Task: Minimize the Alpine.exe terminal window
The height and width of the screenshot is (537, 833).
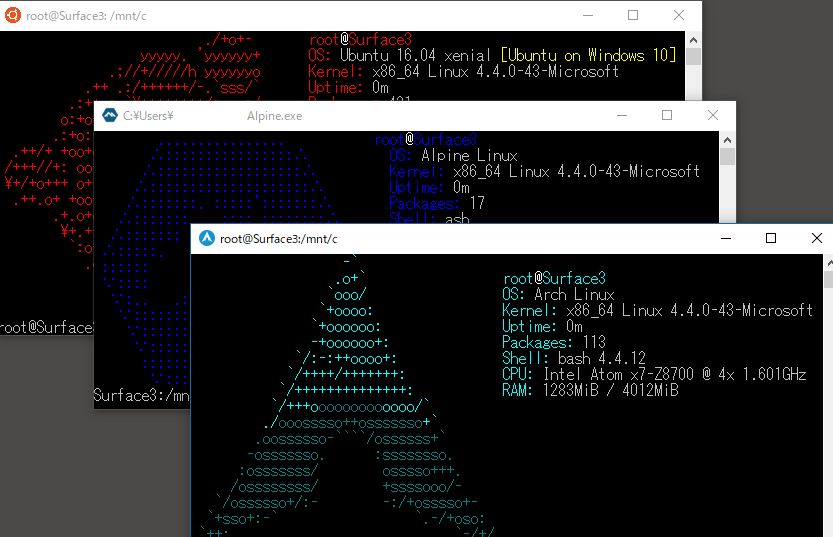Action: tap(622, 116)
